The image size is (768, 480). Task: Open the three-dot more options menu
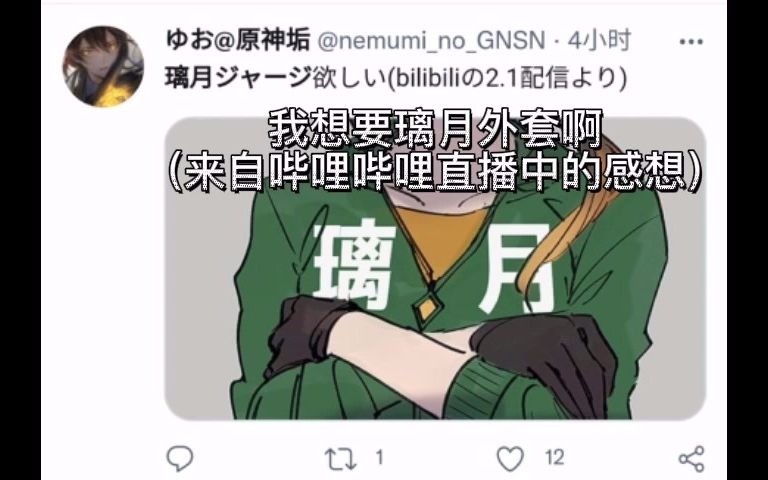tap(691, 42)
